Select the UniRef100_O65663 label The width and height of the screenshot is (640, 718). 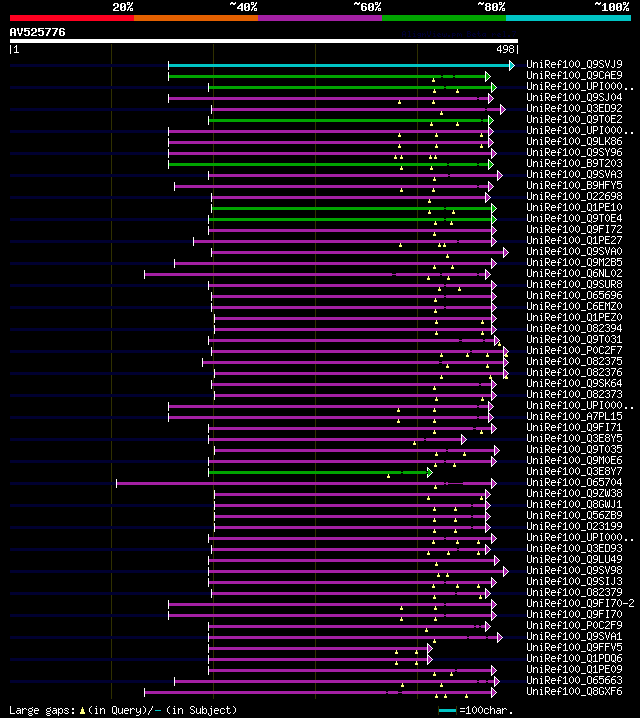(574, 680)
